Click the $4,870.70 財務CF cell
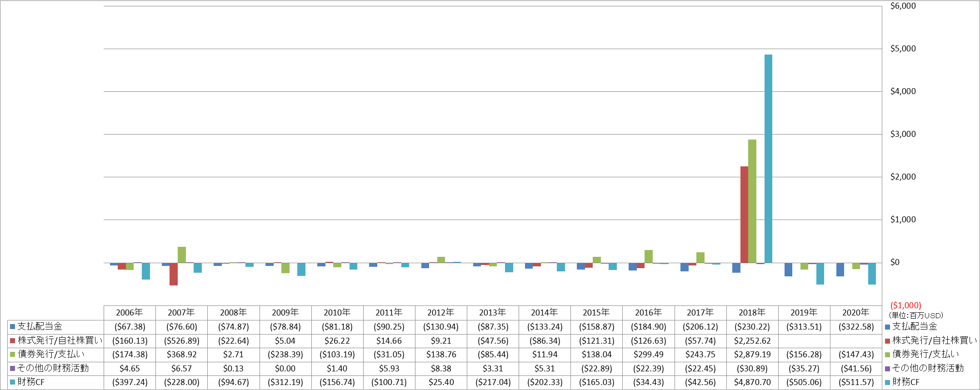 pyautogui.click(x=752, y=382)
